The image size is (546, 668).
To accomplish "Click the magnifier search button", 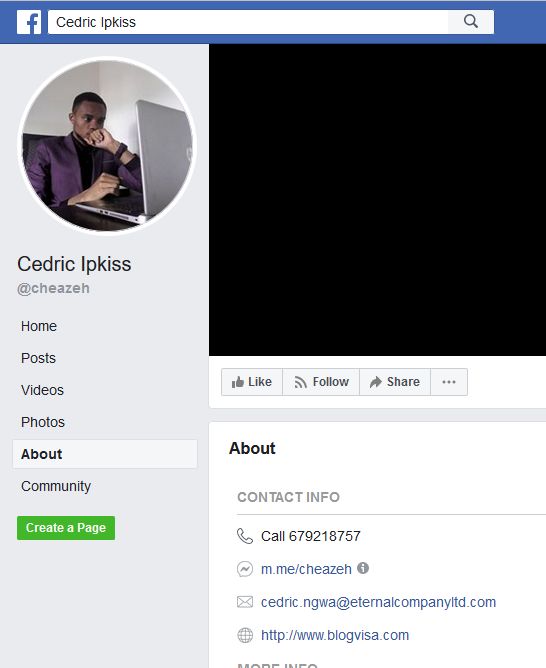I will pos(471,22).
